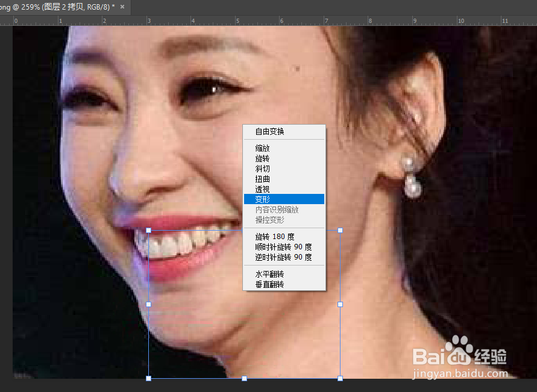Click the right-middle transform handle
537x392 pixels.
[x=340, y=304]
